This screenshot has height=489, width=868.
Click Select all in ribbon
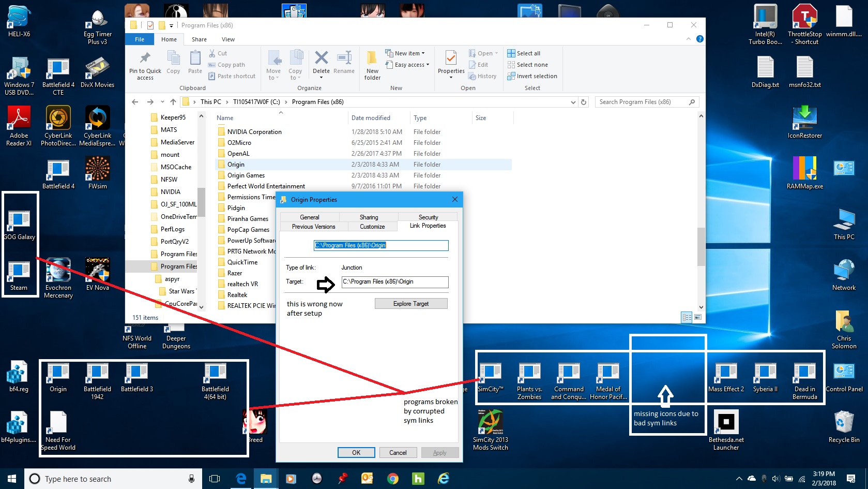[x=524, y=53]
